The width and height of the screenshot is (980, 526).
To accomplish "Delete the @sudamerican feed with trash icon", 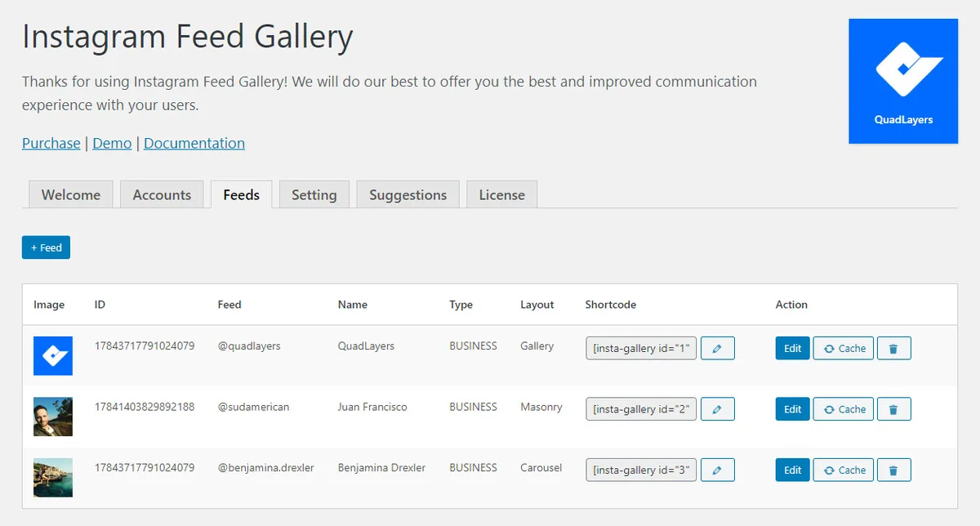I will [x=893, y=409].
